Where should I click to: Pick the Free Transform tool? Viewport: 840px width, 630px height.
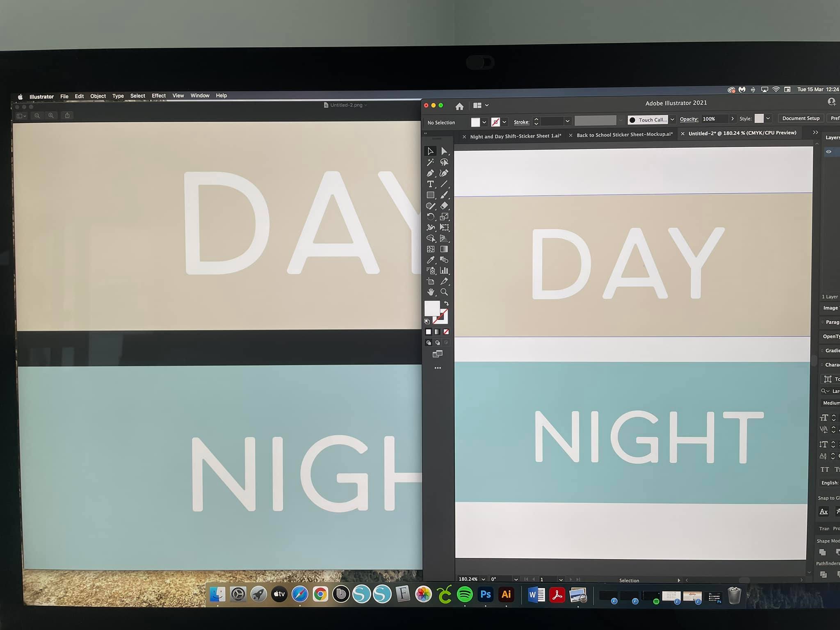point(444,227)
